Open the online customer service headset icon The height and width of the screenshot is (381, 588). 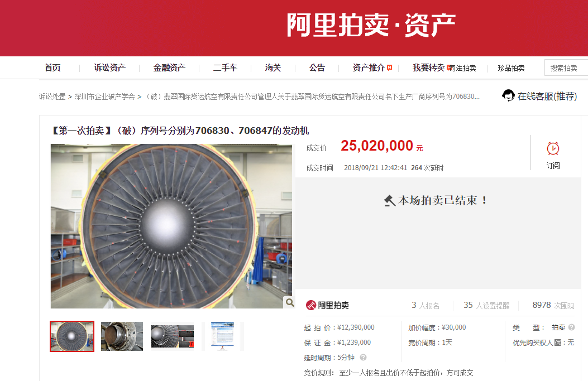coord(508,95)
